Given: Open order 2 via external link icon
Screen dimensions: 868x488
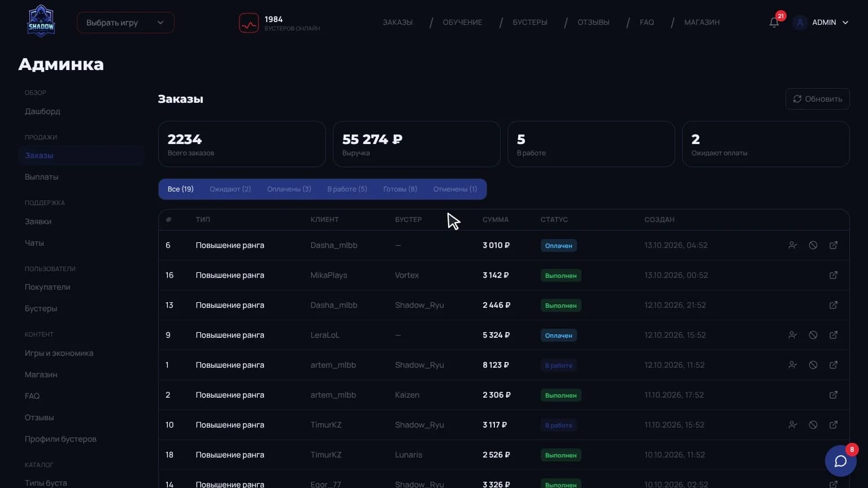Looking at the screenshot, I should point(834,395).
